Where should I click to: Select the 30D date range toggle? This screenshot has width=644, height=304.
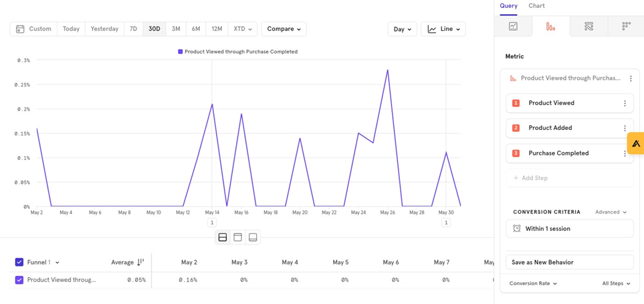coord(154,29)
